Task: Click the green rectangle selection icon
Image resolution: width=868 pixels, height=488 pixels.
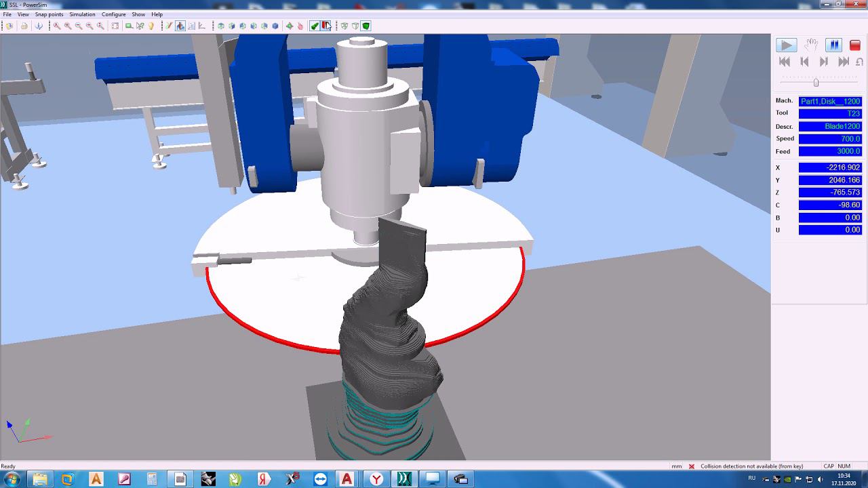Action: tap(129, 26)
